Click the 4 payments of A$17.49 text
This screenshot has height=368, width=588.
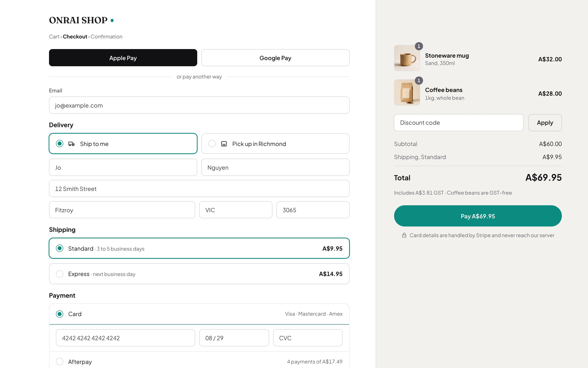[315, 362]
